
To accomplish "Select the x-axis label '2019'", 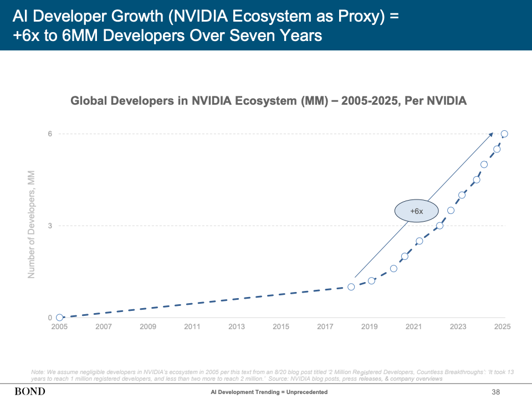I will point(370,326).
